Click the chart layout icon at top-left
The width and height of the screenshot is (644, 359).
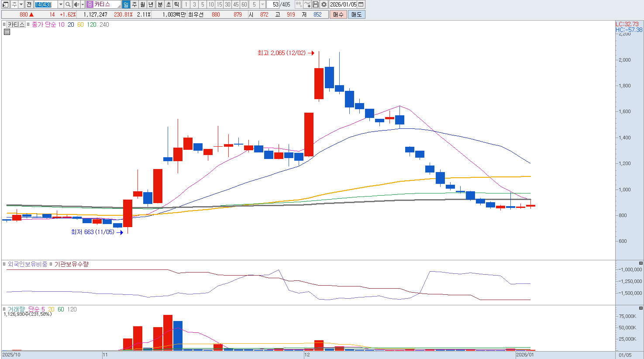point(6,4)
